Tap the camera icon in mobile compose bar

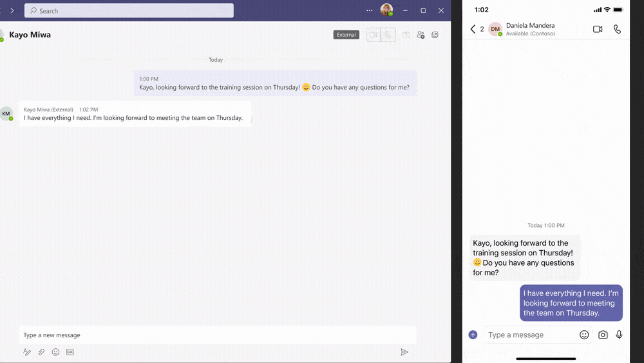click(x=603, y=335)
